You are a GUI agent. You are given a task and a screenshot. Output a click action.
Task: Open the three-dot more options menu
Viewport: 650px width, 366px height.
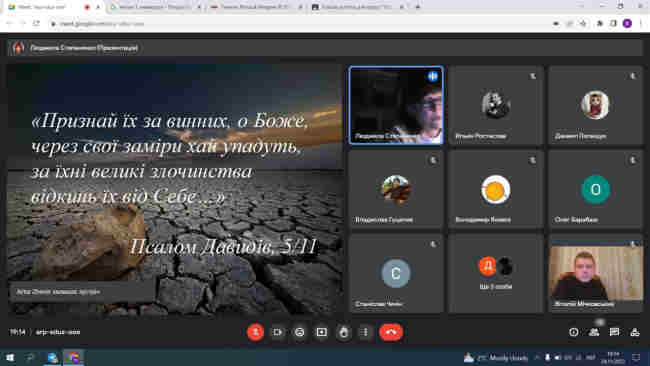point(365,332)
